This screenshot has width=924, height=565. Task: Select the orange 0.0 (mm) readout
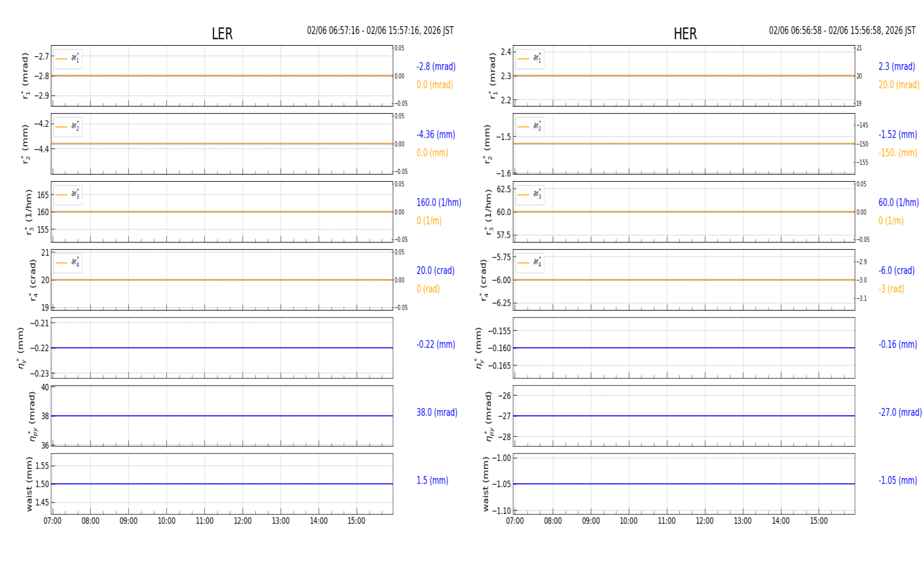point(433,153)
